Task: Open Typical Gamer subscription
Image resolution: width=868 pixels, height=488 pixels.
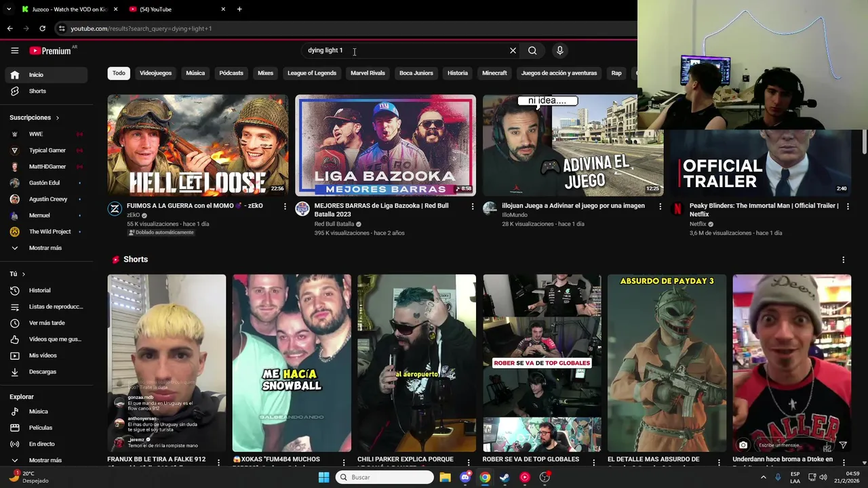Action: tap(46, 150)
